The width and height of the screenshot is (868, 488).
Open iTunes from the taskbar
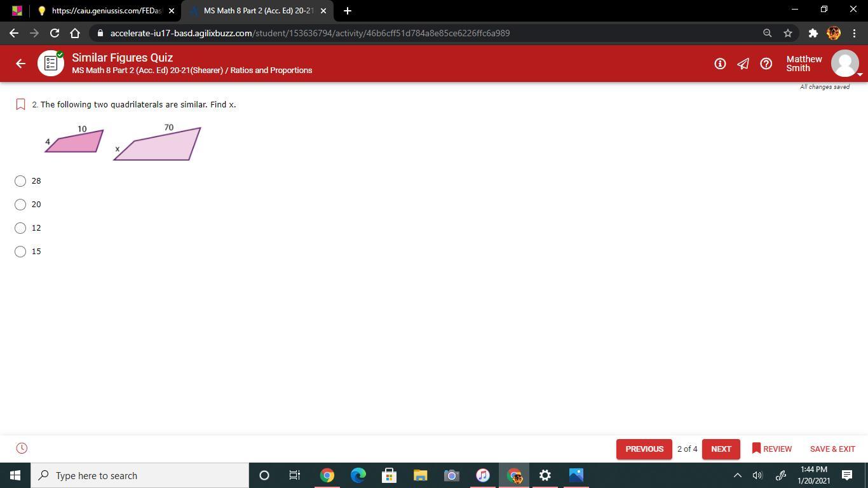(483, 475)
